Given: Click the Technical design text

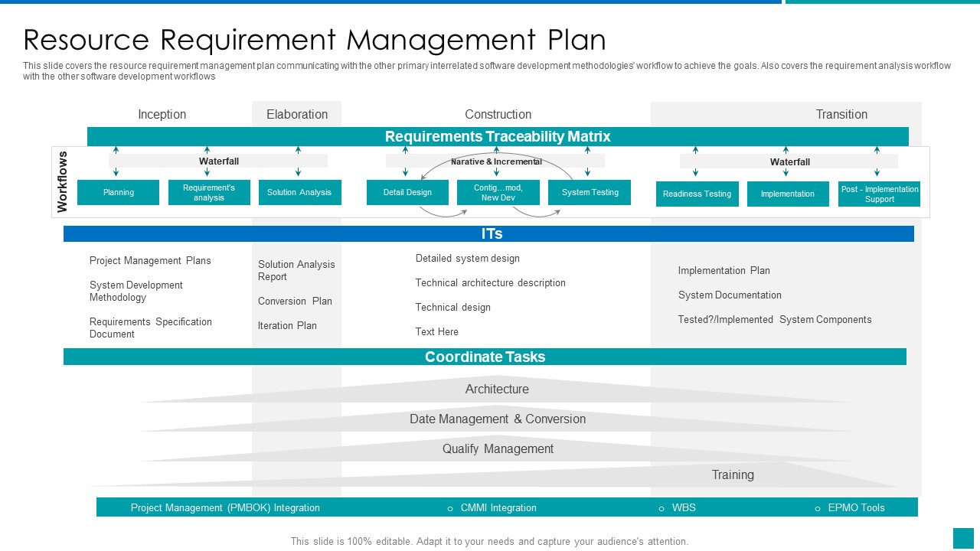Looking at the screenshot, I should [x=453, y=307].
